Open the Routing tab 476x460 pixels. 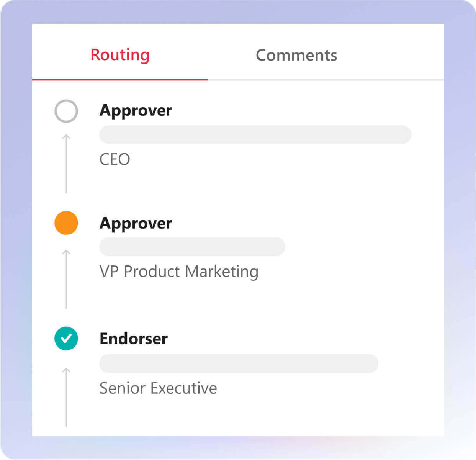point(120,55)
